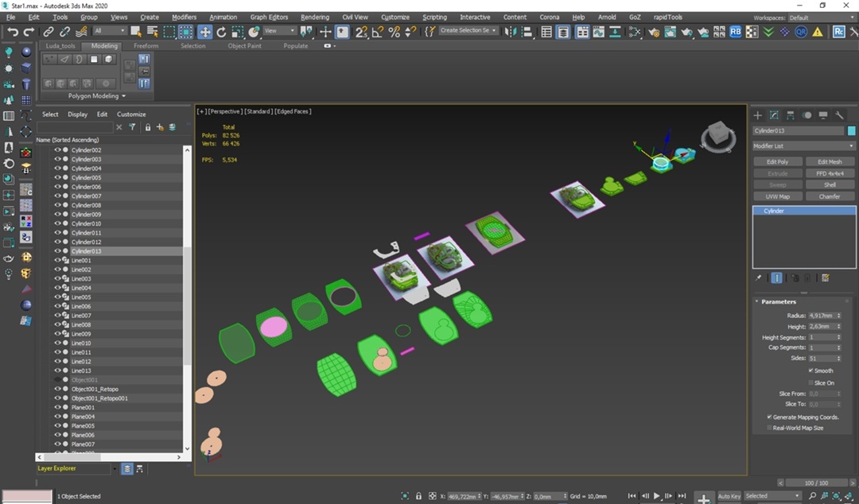The width and height of the screenshot is (859, 504).
Task: Activate the Select and Rotate tool
Action: pos(221,32)
